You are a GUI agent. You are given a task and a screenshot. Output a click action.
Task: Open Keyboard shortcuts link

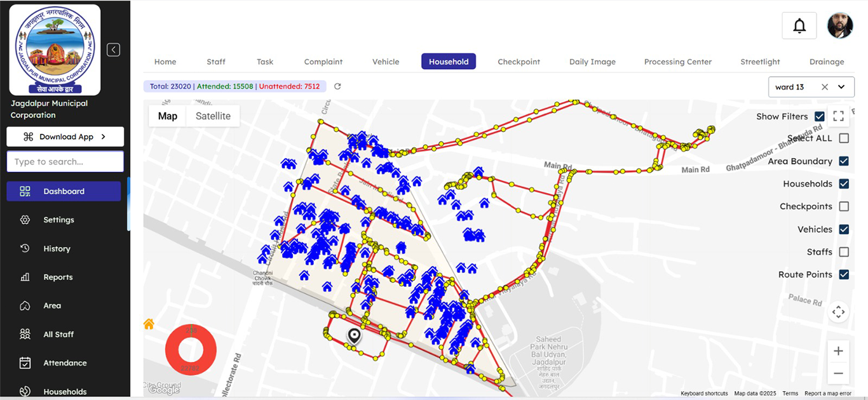(704, 394)
